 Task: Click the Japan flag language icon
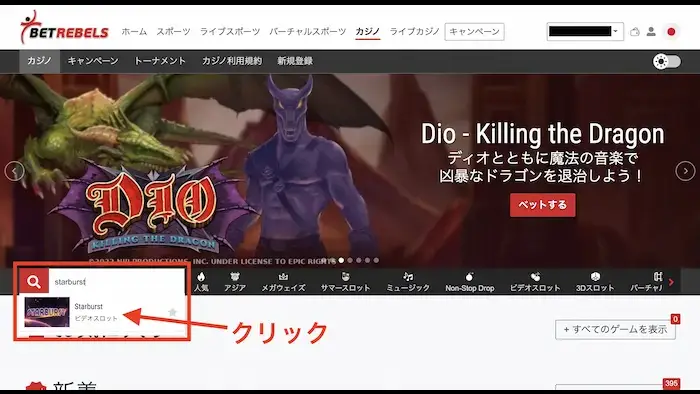coord(671,32)
